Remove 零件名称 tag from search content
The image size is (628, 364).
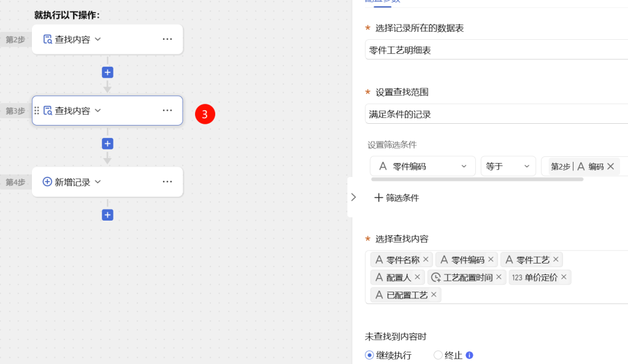pos(426,259)
